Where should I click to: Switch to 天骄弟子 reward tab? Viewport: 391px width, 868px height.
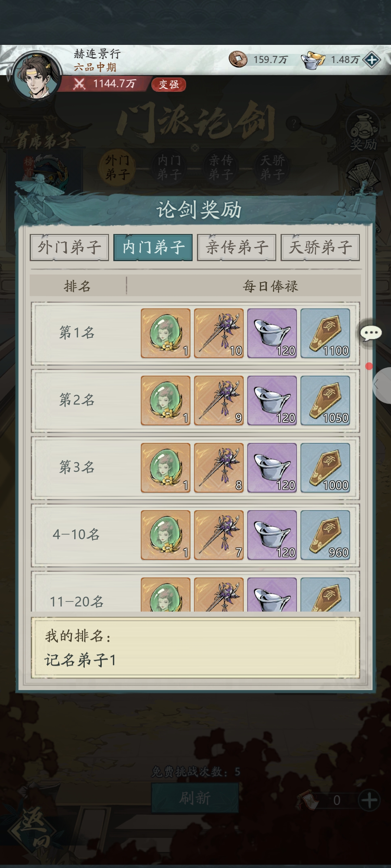[320, 248]
